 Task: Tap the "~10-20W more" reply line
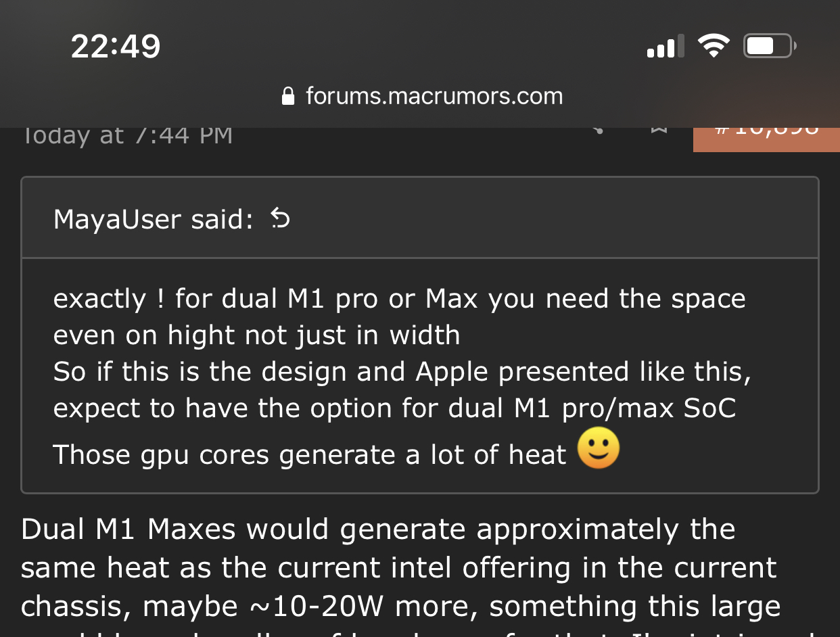[x=400, y=607]
